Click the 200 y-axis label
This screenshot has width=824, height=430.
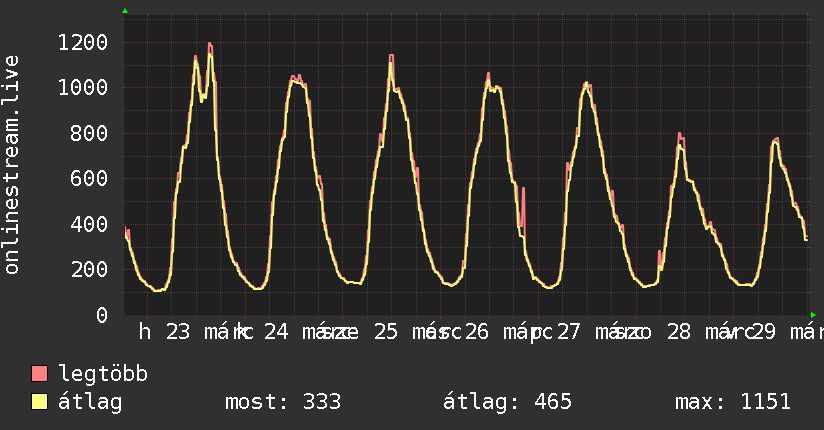[x=89, y=269]
